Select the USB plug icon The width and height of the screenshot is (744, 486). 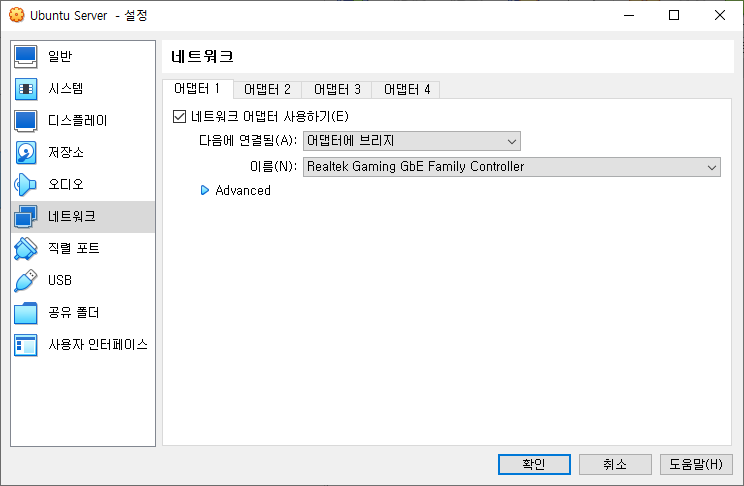pos(26,280)
